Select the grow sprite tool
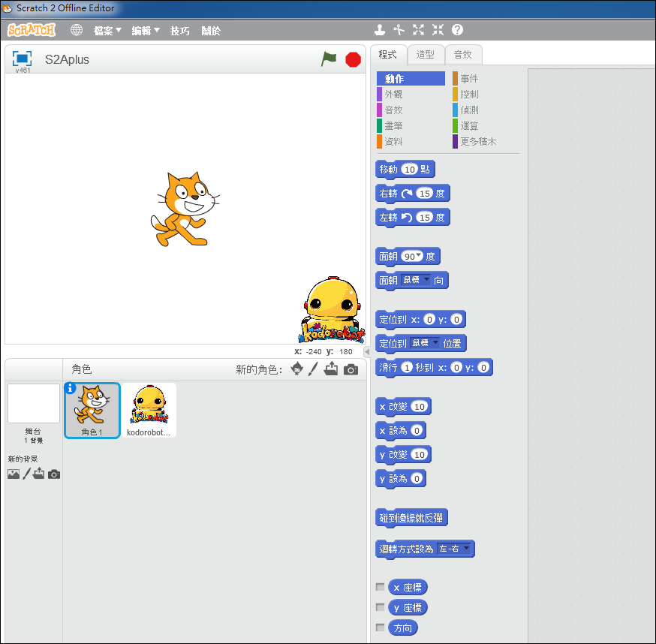 (x=418, y=30)
